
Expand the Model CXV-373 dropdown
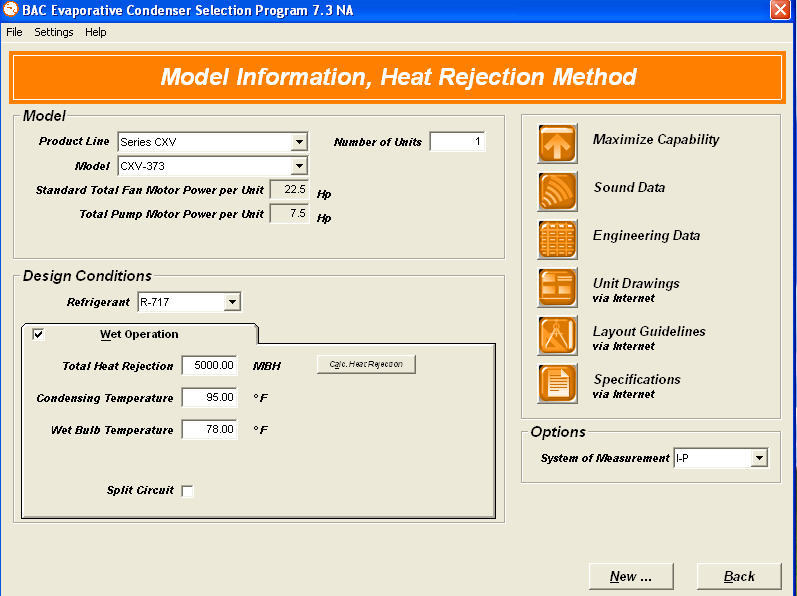[299, 166]
